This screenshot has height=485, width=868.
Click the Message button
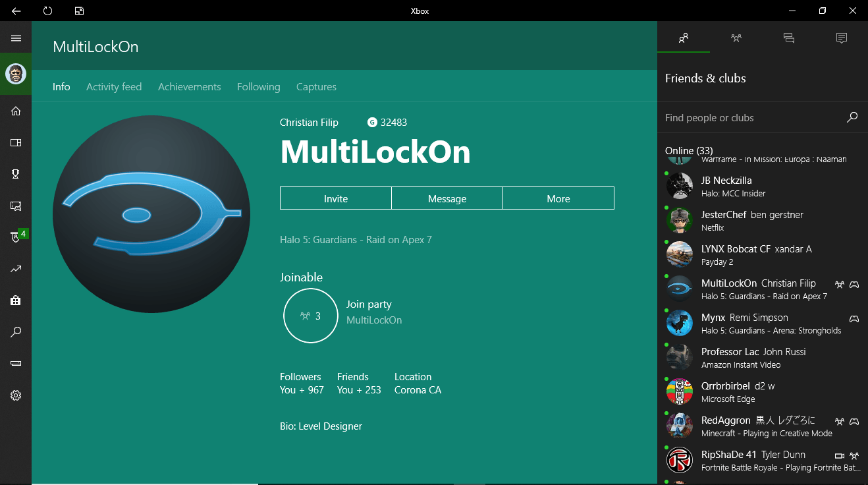click(x=447, y=198)
